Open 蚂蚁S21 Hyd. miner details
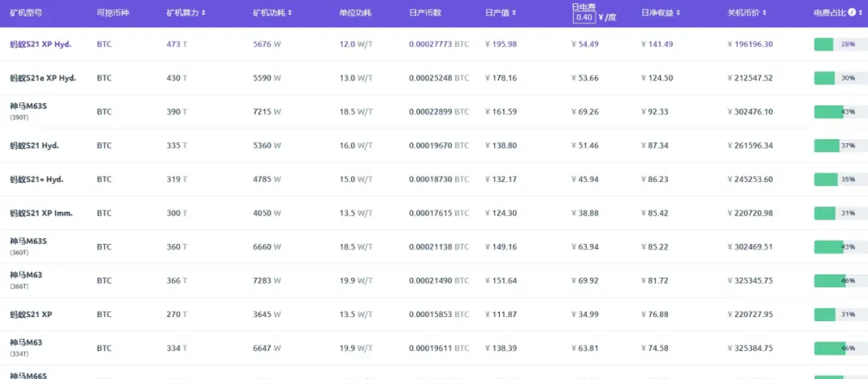868x379 pixels. pyautogui.click(x=35, y=146)
